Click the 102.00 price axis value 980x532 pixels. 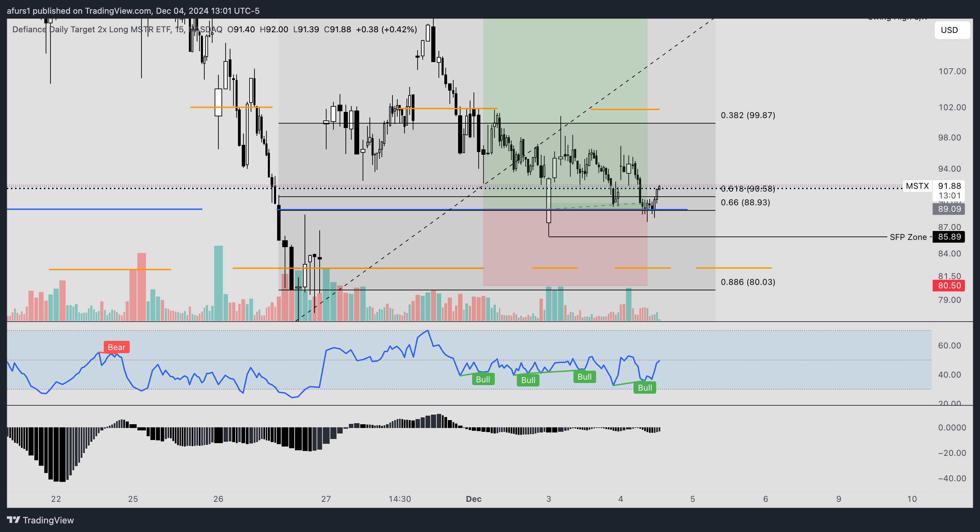pyautogui.click(x=952, y=107)
